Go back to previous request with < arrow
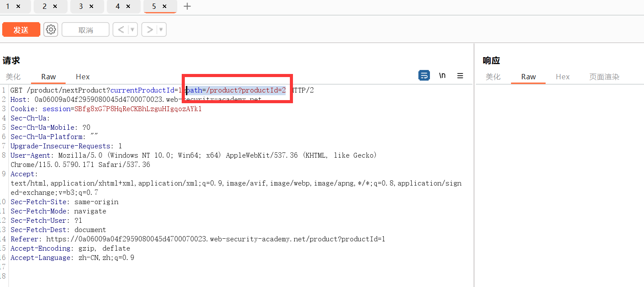The width and height of the screenshot is (644, 287). (x=121, y=30)
